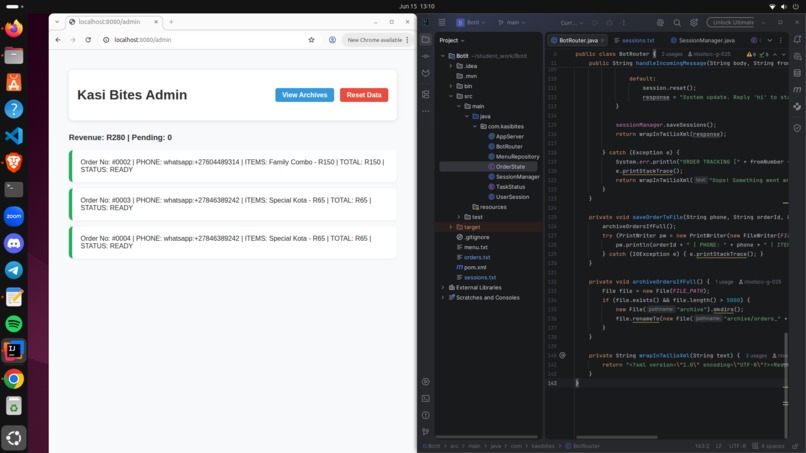Open the main branch dropdown

tap(512, 23)
